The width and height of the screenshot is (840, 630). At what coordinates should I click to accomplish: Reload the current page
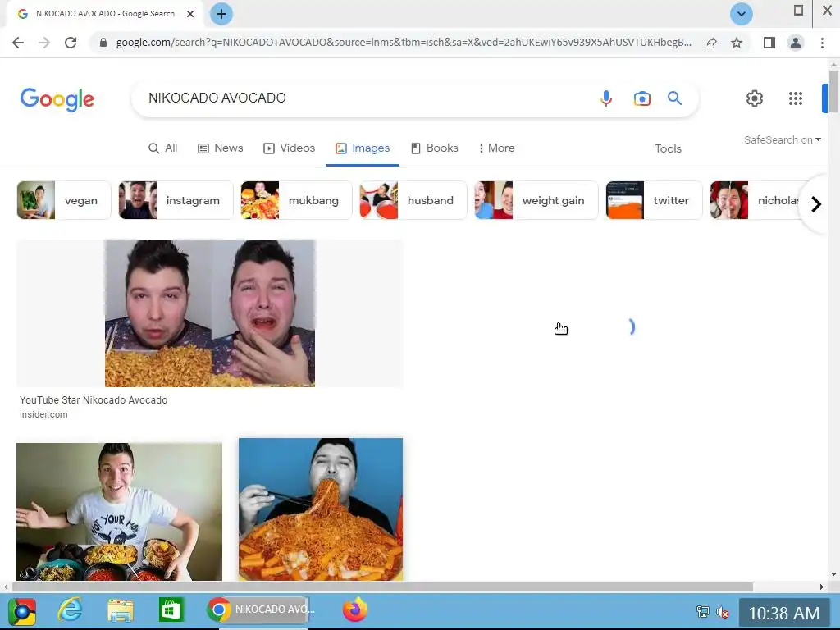(x=71, y=43)
